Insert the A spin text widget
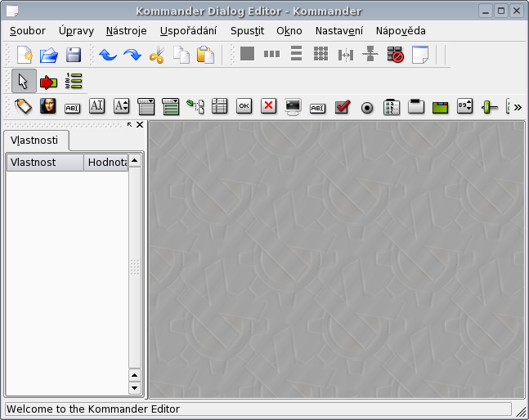Screen dimensions: 529x420 (x=121, y=106)
